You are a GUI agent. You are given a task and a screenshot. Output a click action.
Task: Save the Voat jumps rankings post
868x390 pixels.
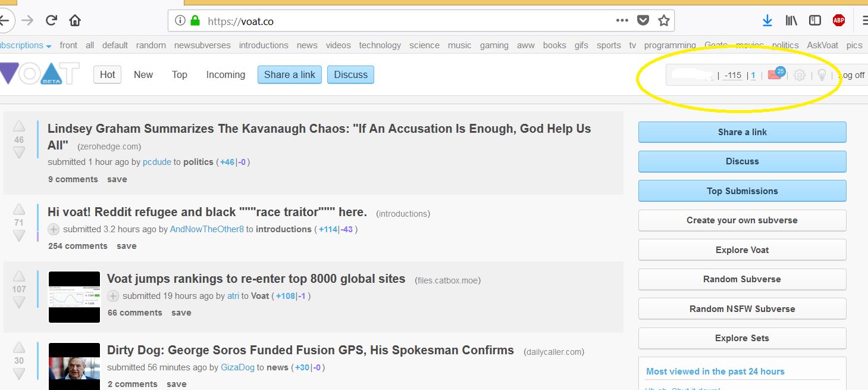coord(181,313)
